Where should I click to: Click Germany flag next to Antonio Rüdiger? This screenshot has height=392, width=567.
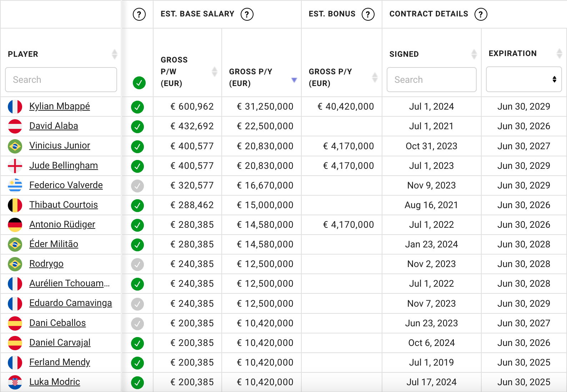(x=15, y=225)
